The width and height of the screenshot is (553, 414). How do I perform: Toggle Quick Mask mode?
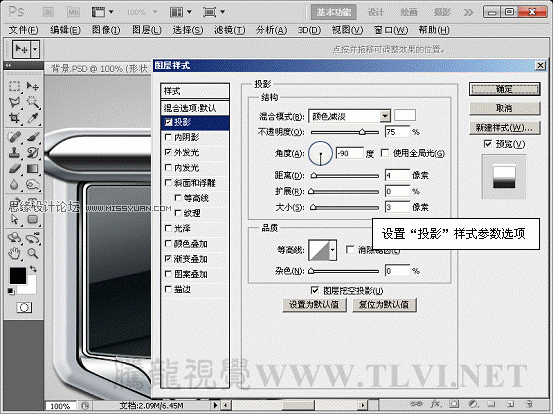(24, 308)
